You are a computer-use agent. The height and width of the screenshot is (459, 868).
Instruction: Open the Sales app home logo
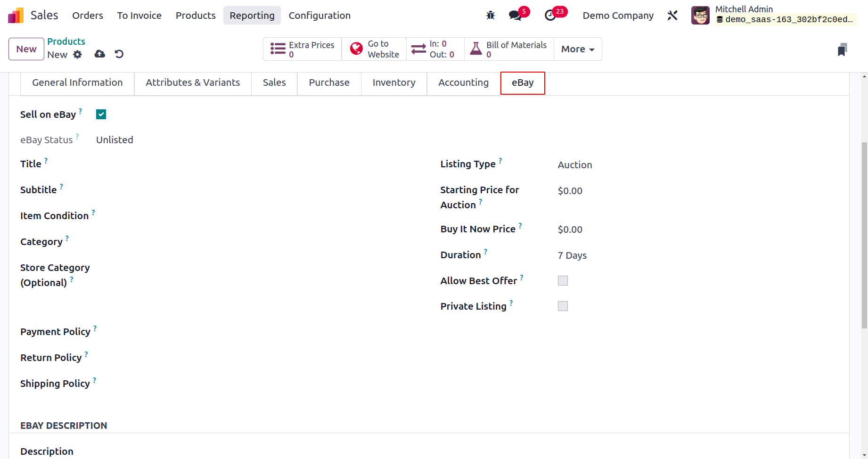16,16
